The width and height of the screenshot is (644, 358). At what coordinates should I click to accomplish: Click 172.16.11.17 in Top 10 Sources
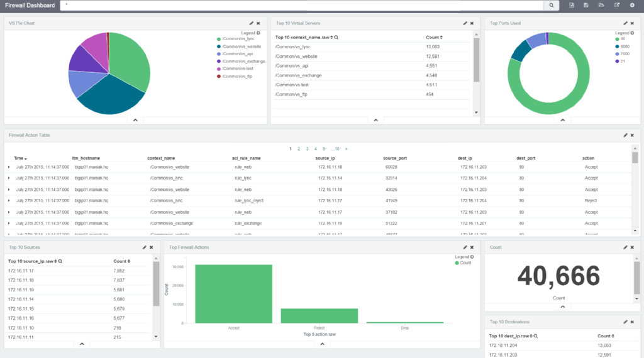[21, 271]
